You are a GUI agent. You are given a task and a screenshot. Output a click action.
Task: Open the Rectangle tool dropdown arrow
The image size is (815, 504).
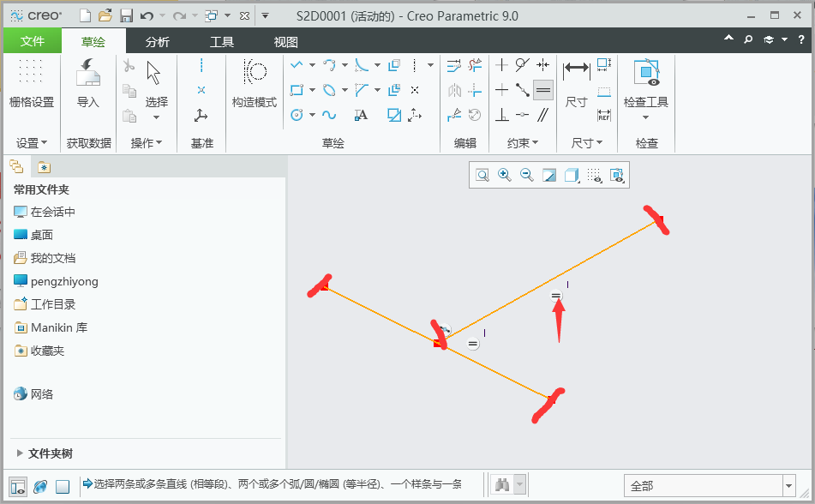click(313, 90)
